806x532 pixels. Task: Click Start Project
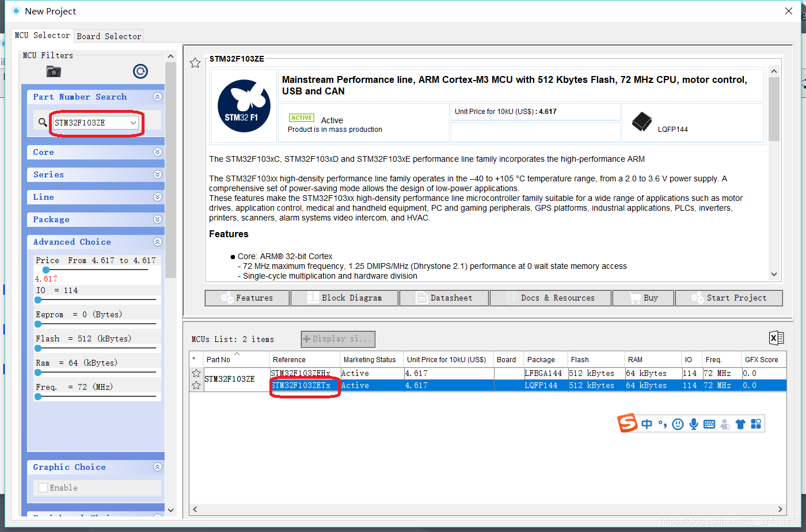coord(729,298)
